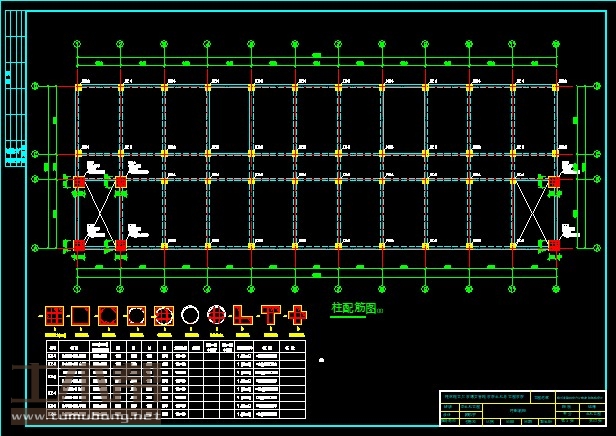Image resolution: width=616 pixels, height=436 pixels.
Task: Click the green drawing title 柱配筋图
Action: pyautogui.click(x=354, y=309)
